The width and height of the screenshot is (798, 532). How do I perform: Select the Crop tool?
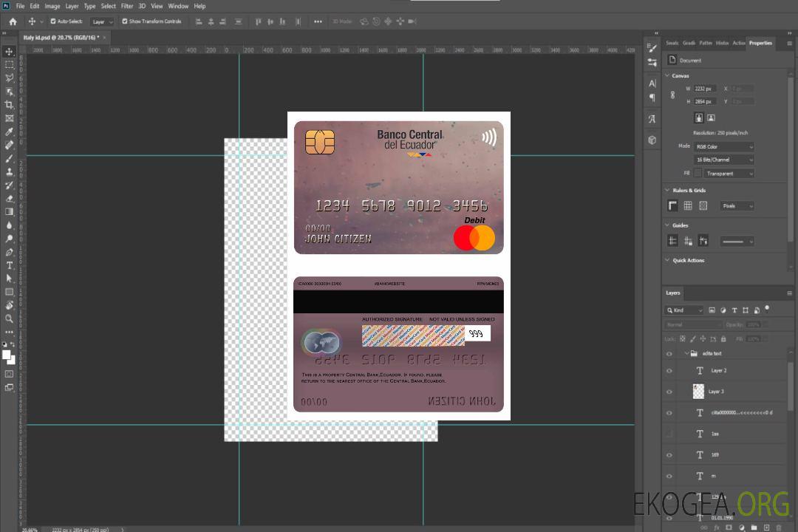(9, 105)
